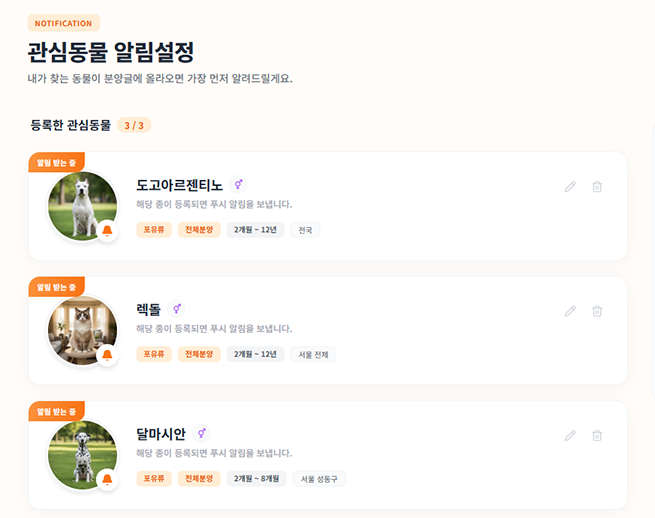Delete the 달마시안 alert with trash icon

coord(597,435)
